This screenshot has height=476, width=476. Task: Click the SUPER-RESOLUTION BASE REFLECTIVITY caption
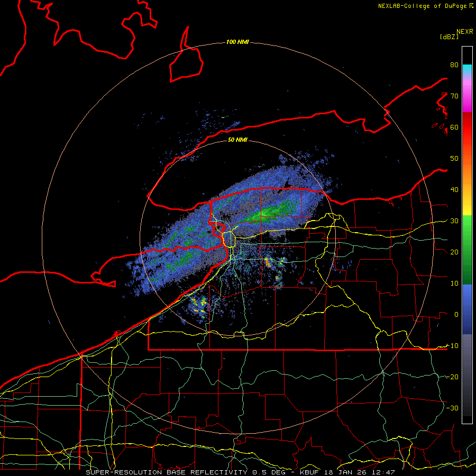click(166, 472)
